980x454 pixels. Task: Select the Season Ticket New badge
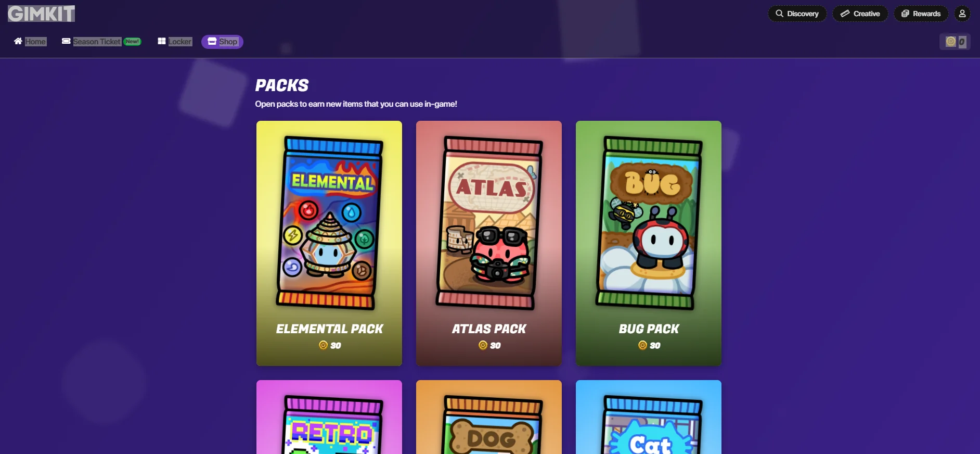click(x=133, y=42)
